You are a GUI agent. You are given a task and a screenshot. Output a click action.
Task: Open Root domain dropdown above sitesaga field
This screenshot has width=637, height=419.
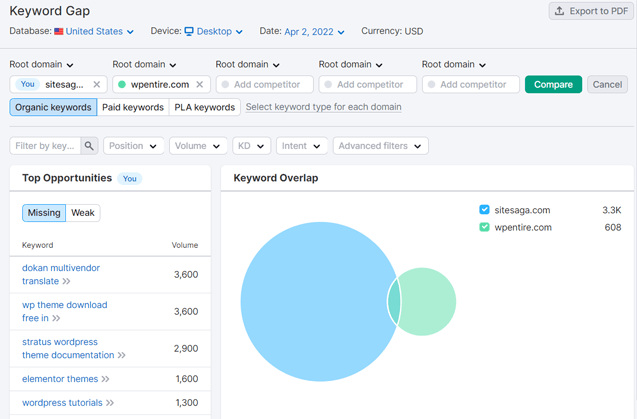point(41,65)
